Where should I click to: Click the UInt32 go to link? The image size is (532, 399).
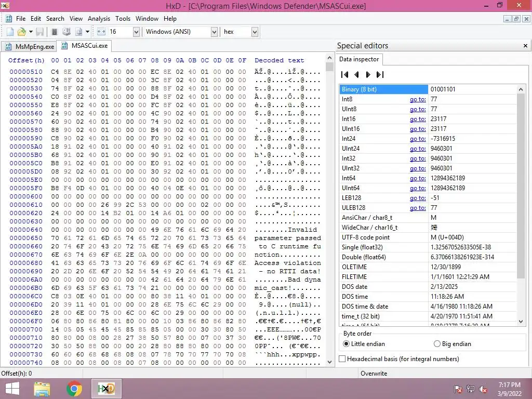tap(418, 168)
